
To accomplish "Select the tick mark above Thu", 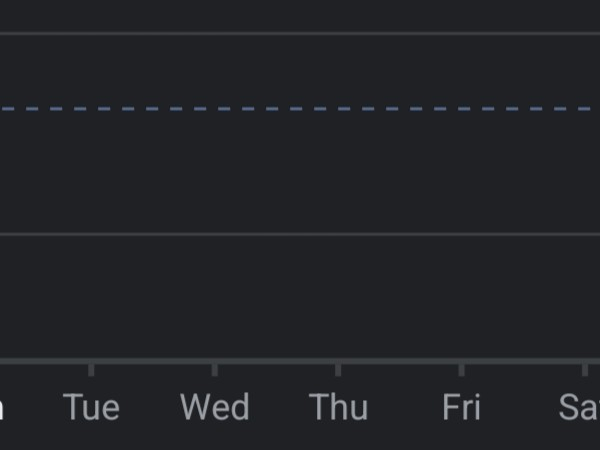I will tap(338, 369).
